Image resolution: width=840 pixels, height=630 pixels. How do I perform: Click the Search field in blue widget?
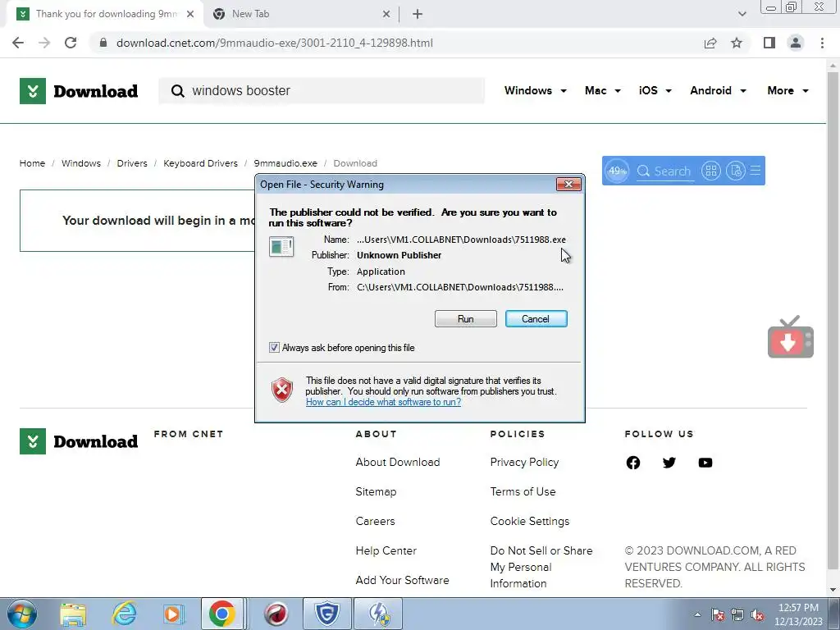coord(664,171)
